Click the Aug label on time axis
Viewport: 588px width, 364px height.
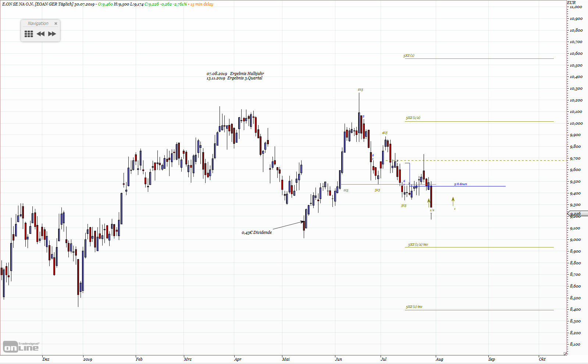(439, 359)
